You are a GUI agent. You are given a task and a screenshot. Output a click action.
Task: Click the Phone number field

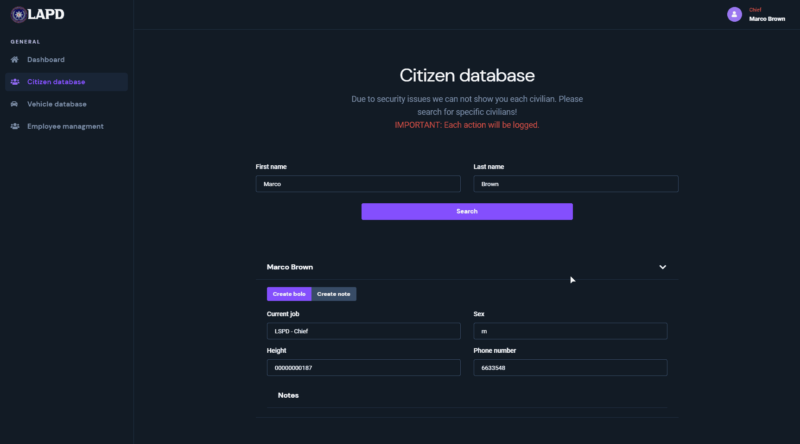coord(570,367)
